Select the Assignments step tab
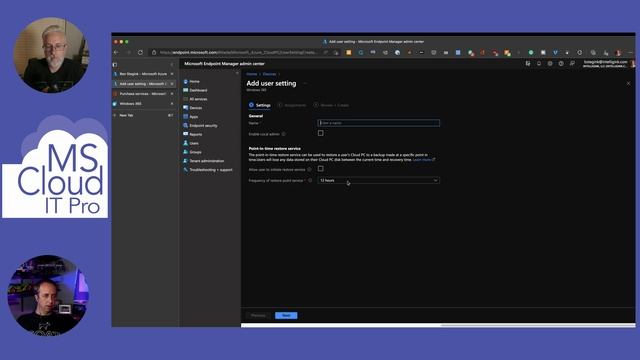This screenshot has height=360, width=640. coord(292,105)
